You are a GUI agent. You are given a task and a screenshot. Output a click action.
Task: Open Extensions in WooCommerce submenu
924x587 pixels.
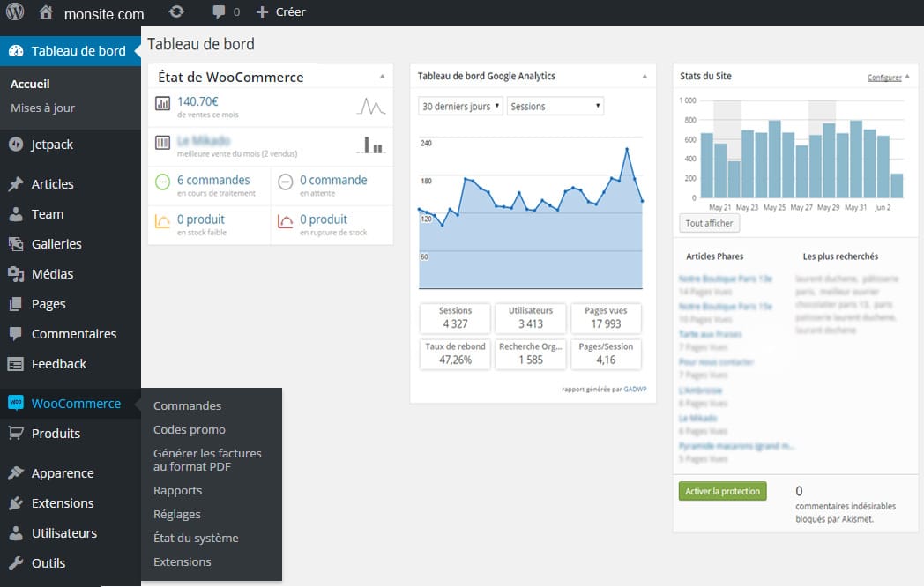[x=183, y=561]
